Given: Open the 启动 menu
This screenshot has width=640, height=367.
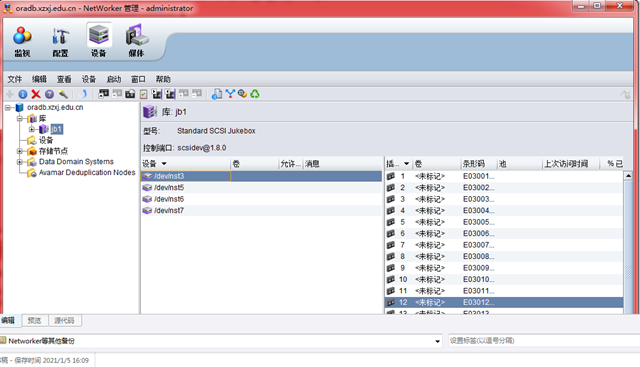Looking at the screenshot, I should tap(113, 79).
